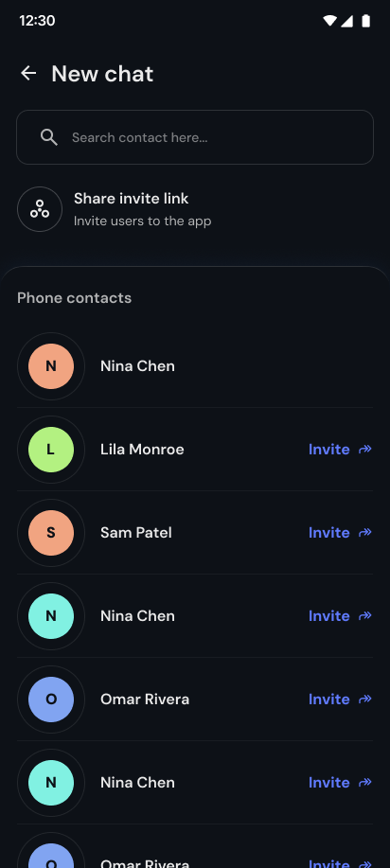Tap the Wi-Fi icon in the status bar
This screenshot has height=868, width=390.
pyautogui.click(x=330, y=21)
